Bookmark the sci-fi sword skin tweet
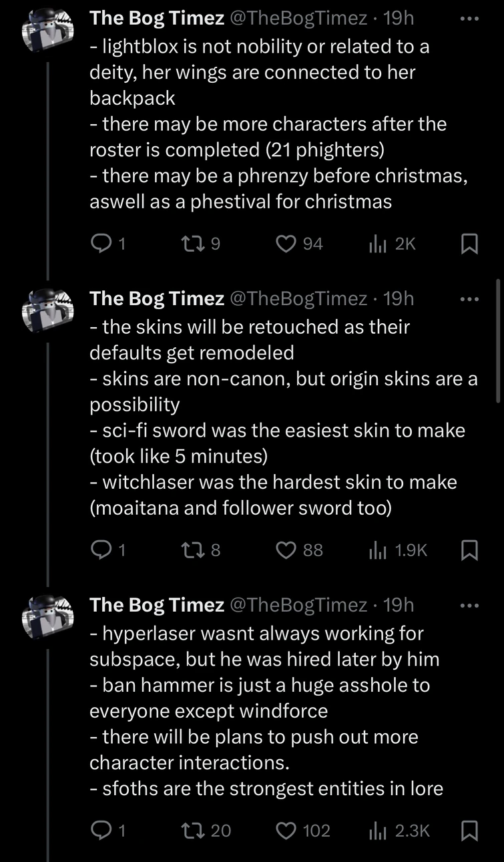504x862 pixels. point(469,550)
